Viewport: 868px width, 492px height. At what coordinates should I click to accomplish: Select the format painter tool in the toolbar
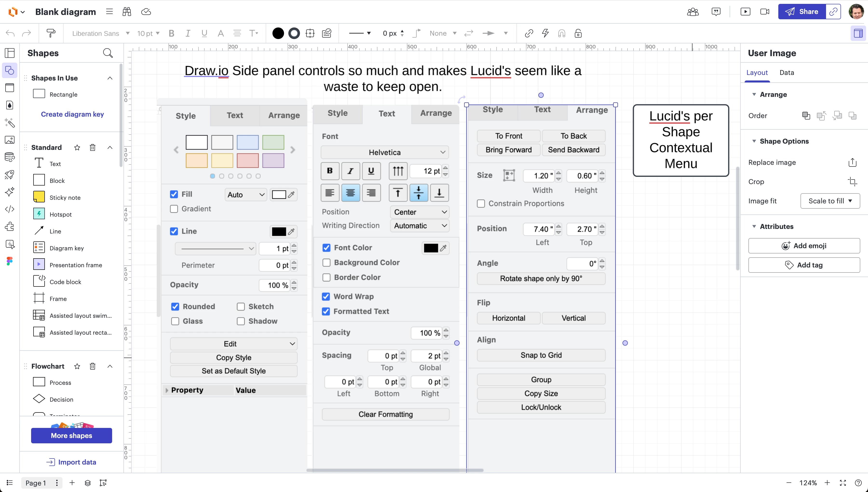point(51,33)
